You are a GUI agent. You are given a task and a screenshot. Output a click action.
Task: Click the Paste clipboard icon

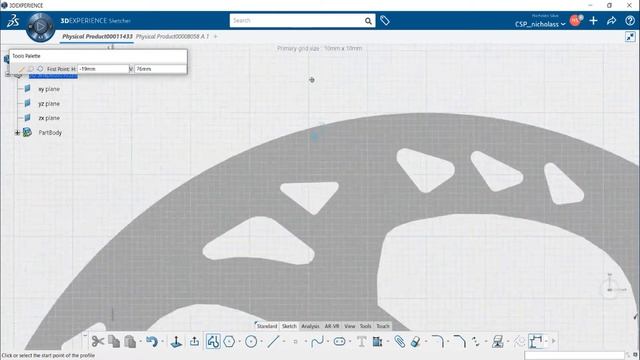point(130,341)
